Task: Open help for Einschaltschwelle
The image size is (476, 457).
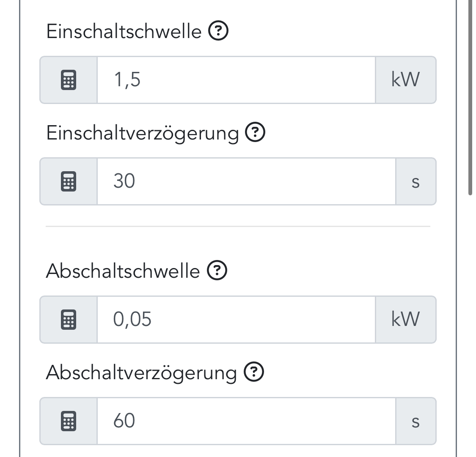Action: [x=218, y=31]
